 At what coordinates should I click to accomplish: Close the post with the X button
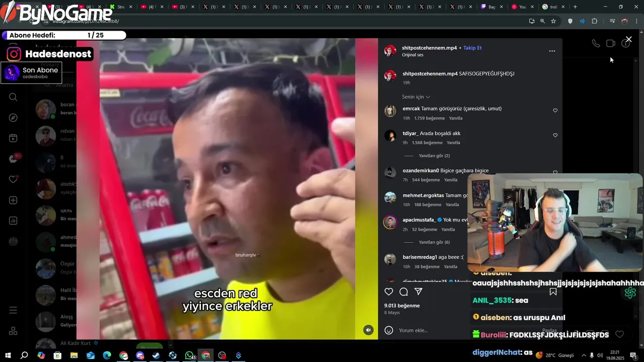628,39
